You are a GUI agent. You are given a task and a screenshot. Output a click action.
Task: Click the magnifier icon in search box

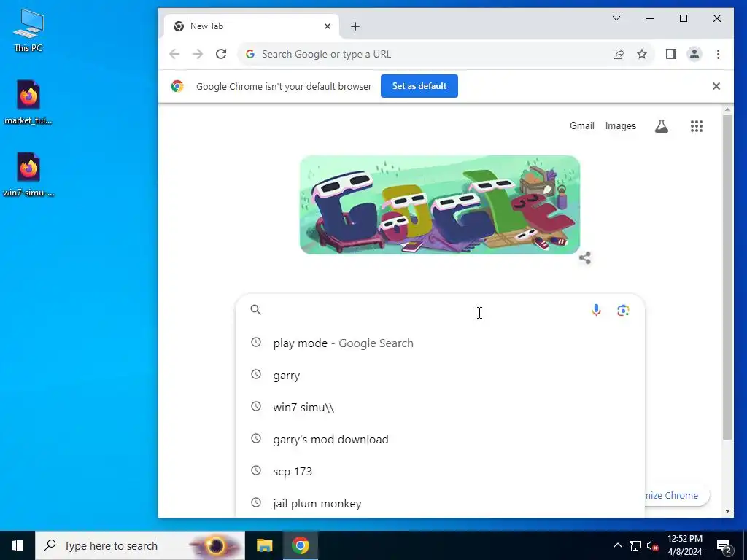click(x=256, y=310)
